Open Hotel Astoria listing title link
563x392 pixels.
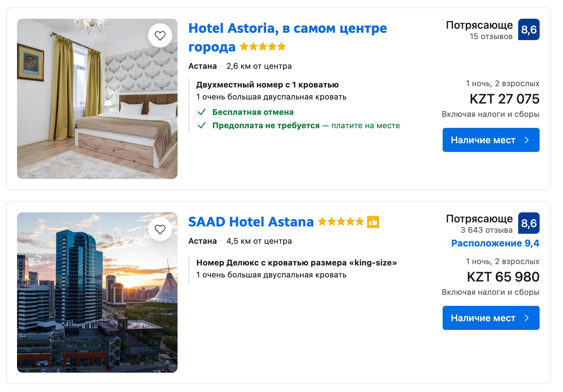click(x=287, y=28)
